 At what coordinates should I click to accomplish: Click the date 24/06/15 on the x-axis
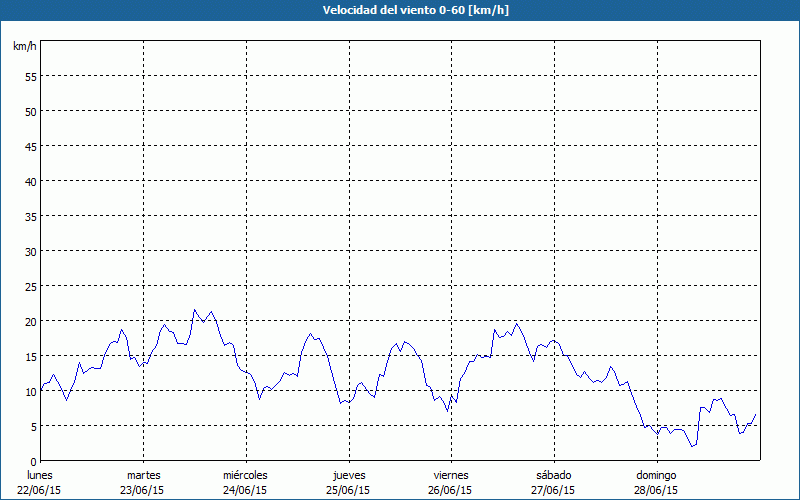pyautogui.click(x=245, y=490)
